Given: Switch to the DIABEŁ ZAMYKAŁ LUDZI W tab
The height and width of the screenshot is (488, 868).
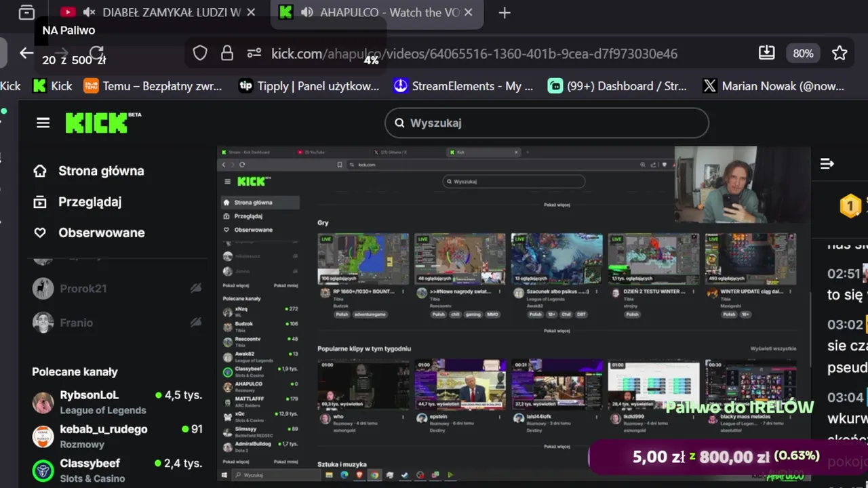Looking at the screenshot, I should [x=172, y=12].
